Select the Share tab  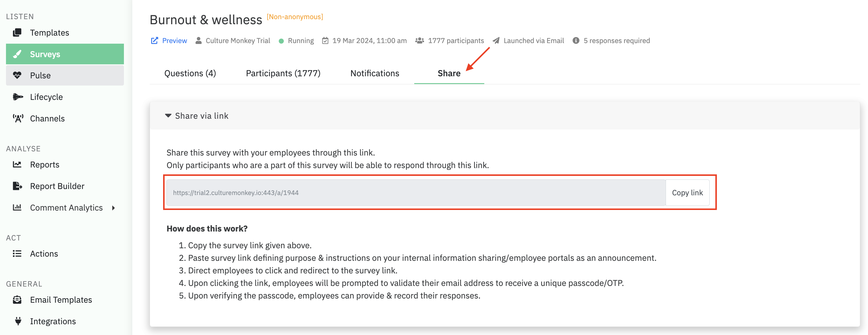coord(449,73)
